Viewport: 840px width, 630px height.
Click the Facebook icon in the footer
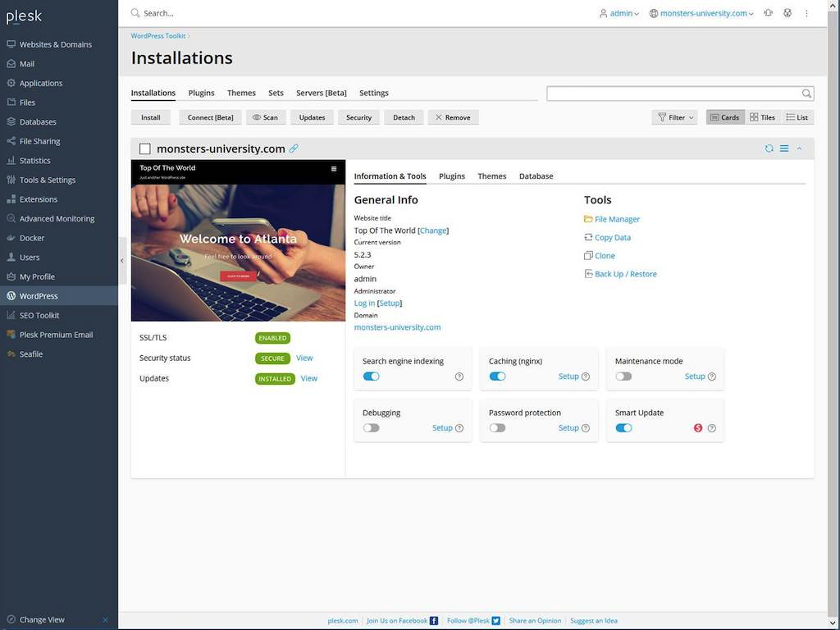[x=433, y=620]
